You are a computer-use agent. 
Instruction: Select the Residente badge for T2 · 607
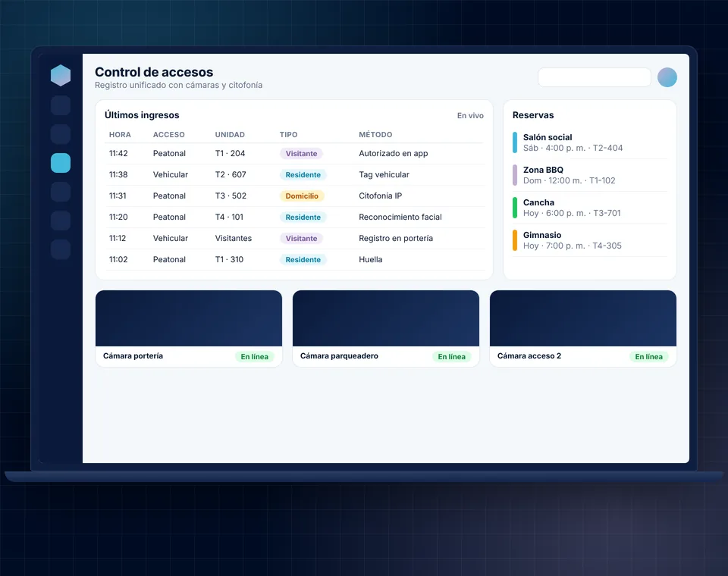tap(303, 175)
